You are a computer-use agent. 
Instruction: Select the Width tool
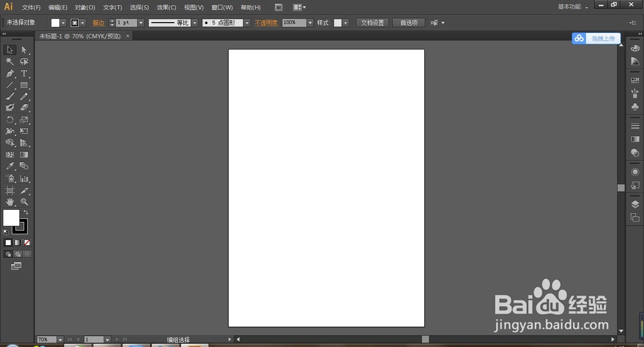point(10,131)
